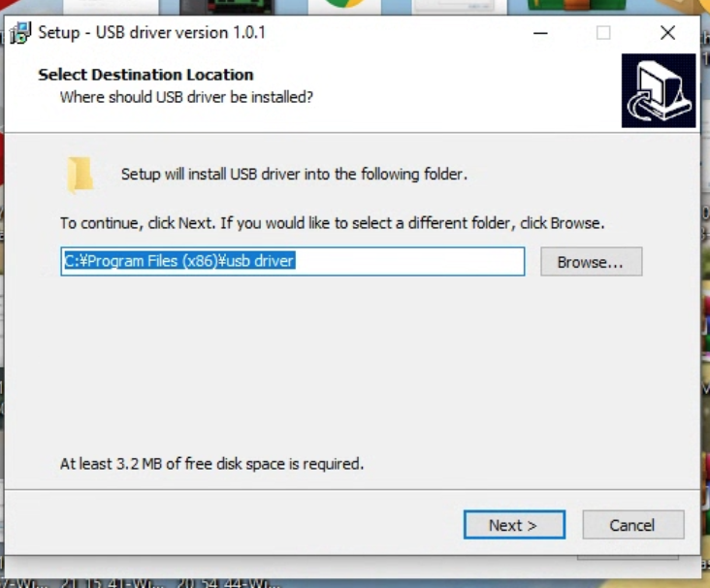Click the yellow folder icon
Image resolution: width=710 pixels, height=588 pixels.
tap(81, 175)
